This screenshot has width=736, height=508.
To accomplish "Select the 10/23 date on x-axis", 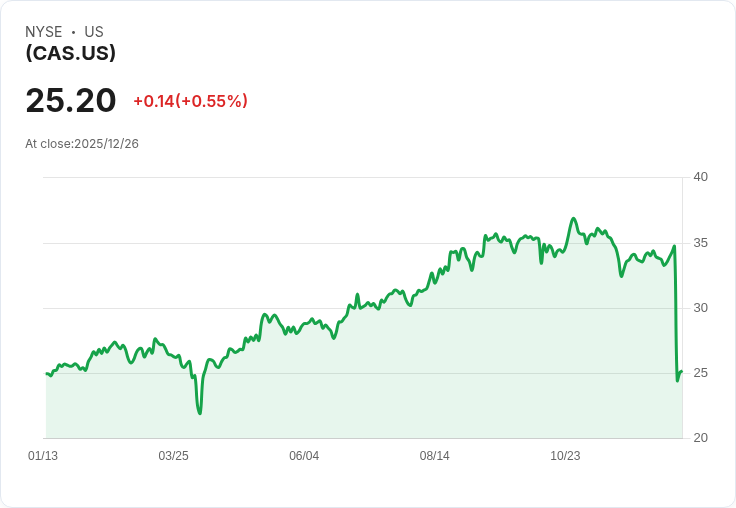I will (565, 456).
